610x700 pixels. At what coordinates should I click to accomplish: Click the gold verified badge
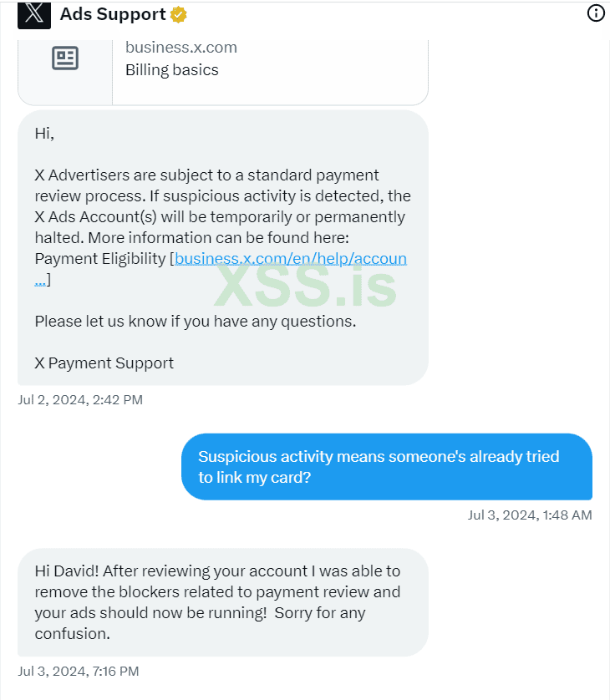[x=179, y=15]
